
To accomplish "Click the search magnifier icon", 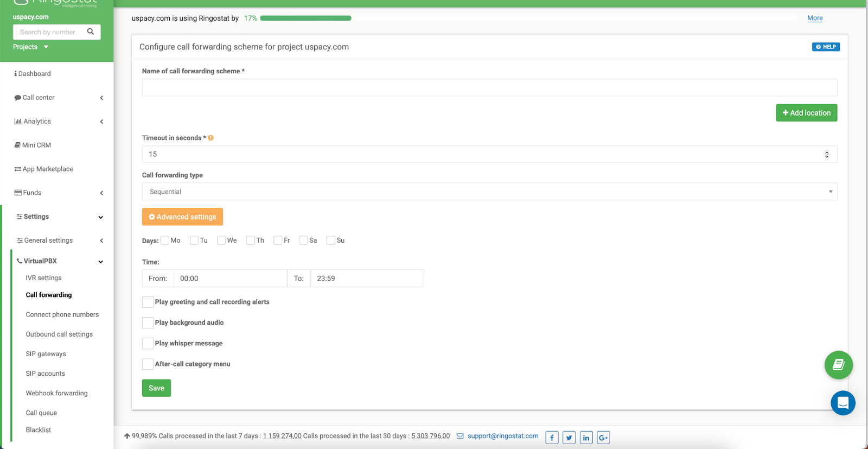I will click(x=91, y=31).
